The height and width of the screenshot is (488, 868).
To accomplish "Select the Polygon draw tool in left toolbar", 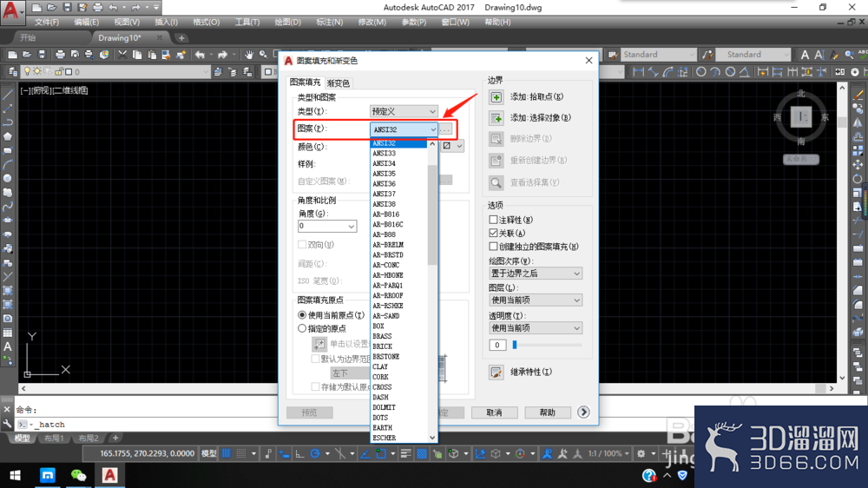I will 8,136.
